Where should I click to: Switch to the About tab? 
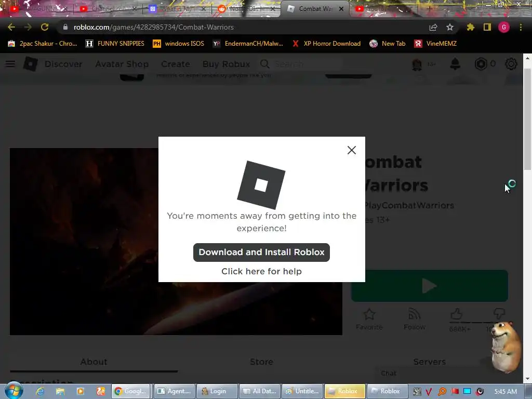(94, 362)
